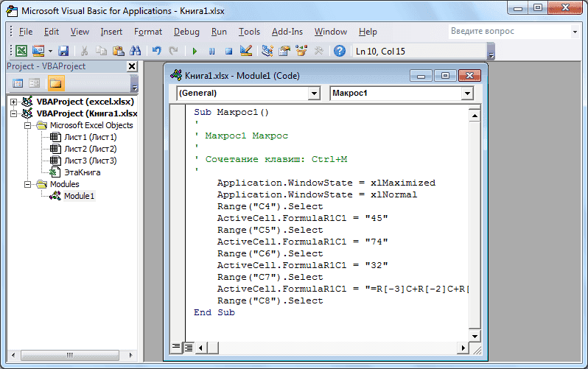Open the (General) object dropdown
The image size is (588, 369).
coord(314,94)
